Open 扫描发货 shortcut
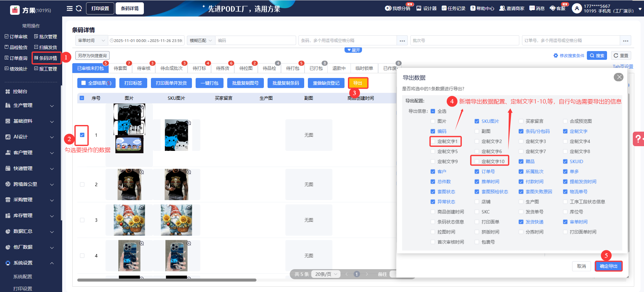 pos(46,47)
